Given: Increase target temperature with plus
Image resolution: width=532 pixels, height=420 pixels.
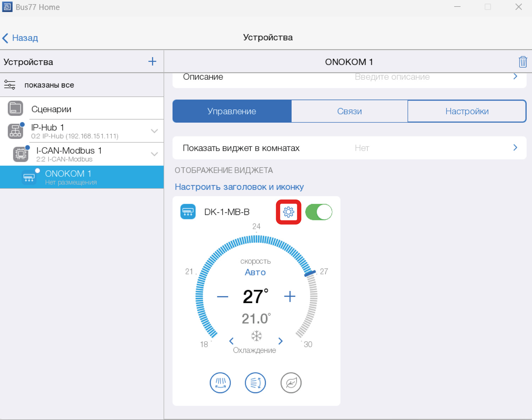Looking at the screenshot, I should click(x=290, y=296).
